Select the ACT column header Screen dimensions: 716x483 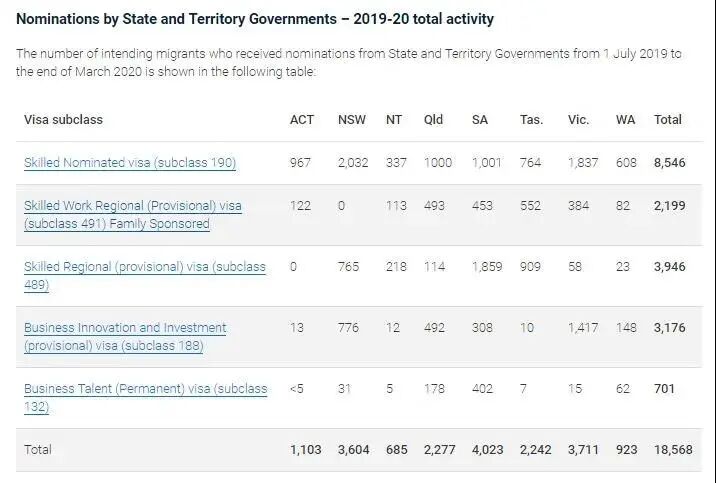pyautogui.click(x=301, y=120)
